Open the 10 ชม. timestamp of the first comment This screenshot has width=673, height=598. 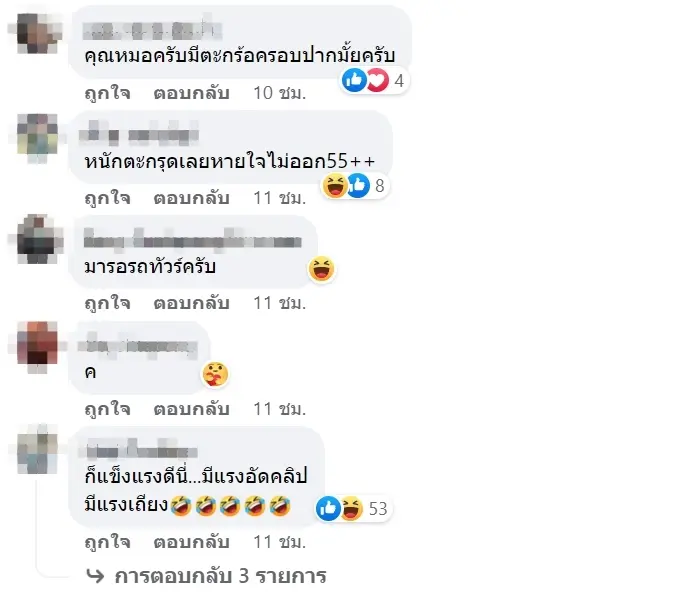coord(280,93)
